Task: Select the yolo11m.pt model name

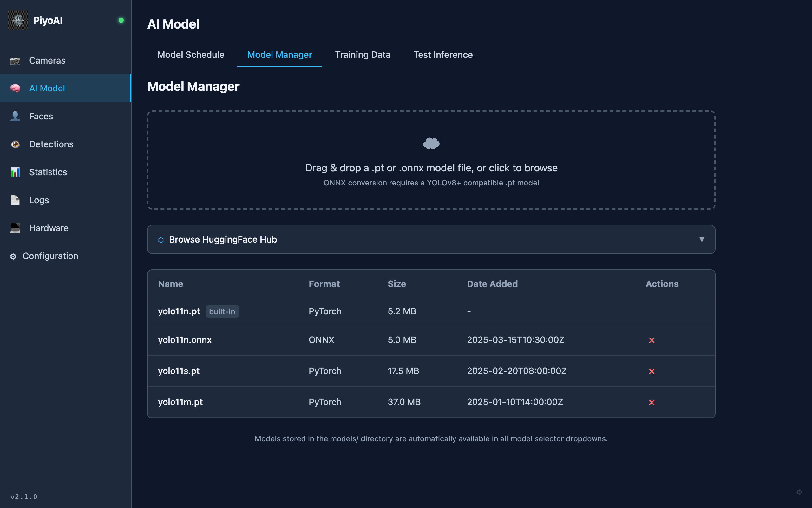Action: 180,402
